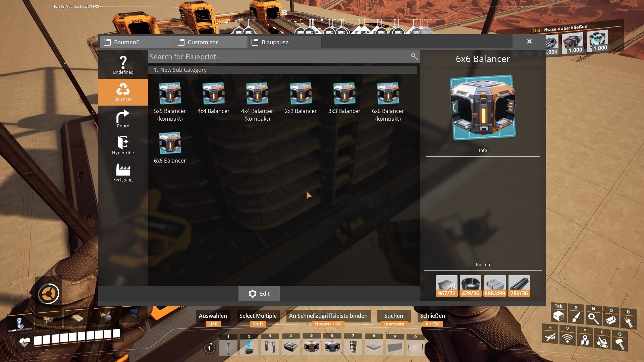Select the Blaupause tab
Screen dimensions: 644x362
(x=284, y=42)
